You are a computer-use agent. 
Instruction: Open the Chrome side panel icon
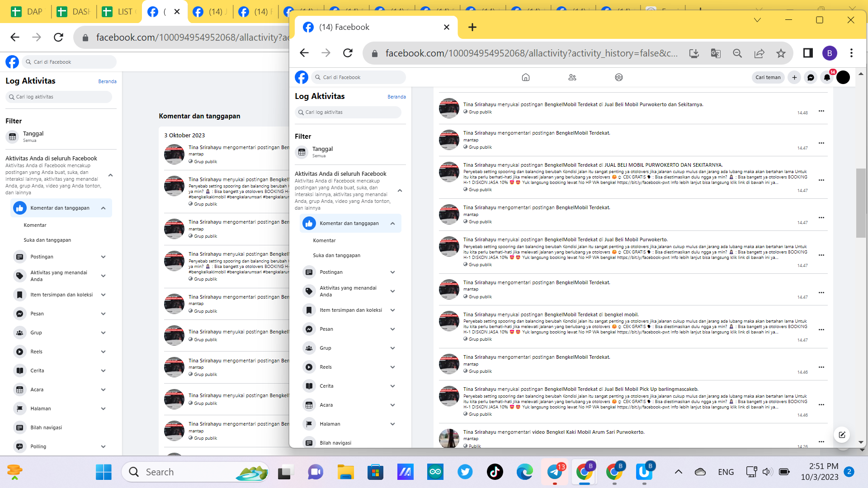[x=808, y=53]
